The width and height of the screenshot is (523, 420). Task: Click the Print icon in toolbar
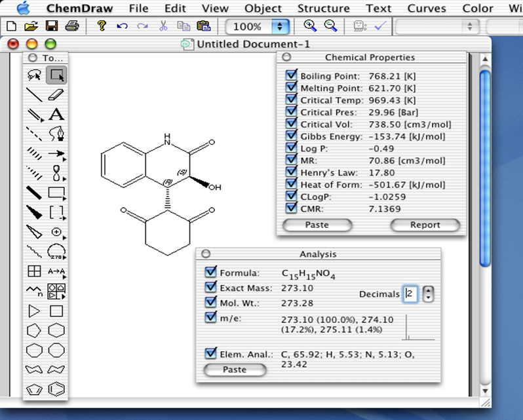pyautogui.click(x=72, y=26)
